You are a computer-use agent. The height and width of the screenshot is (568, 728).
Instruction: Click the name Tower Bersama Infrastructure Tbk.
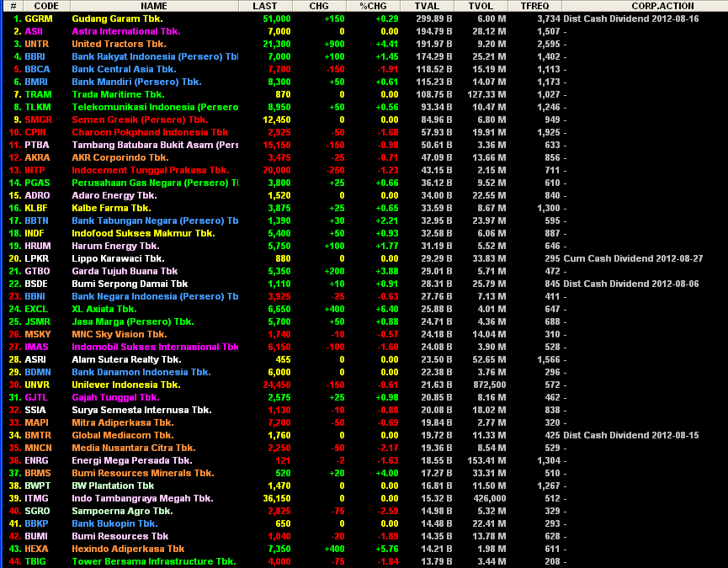click(154, 561)
